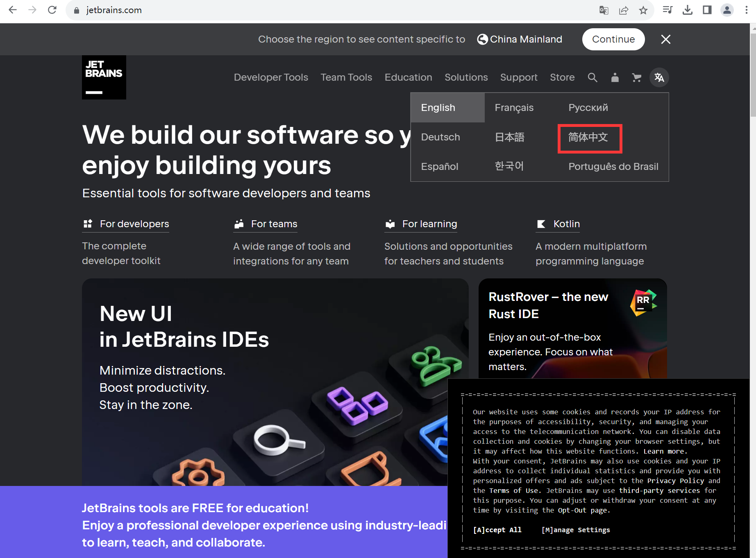Image resolution: width=756 pixels, height=558 pixels.
Task: Open site search magnifier icon
Action: tap(593, 77)
